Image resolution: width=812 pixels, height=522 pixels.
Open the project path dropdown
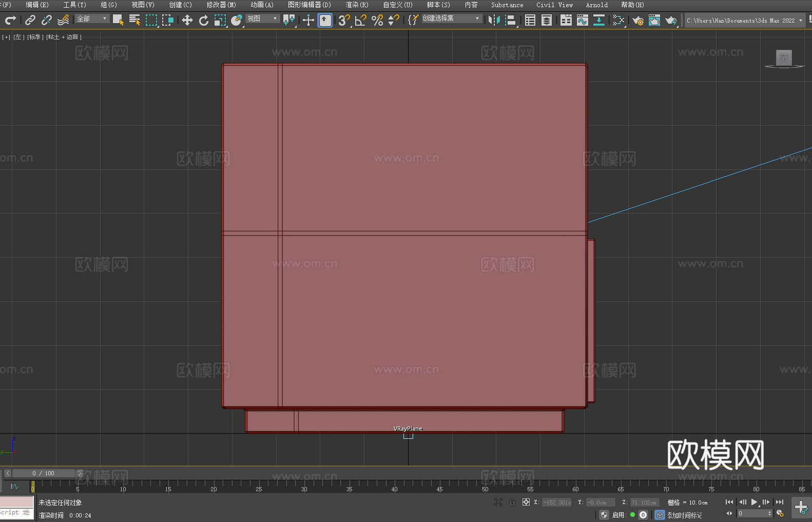click(x=745, y=21)
